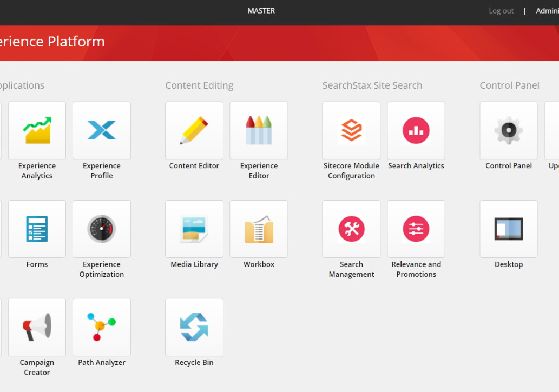Screen dimensions: 559x392
Task: Open the Administrator account menu
Action: point(548,10)
